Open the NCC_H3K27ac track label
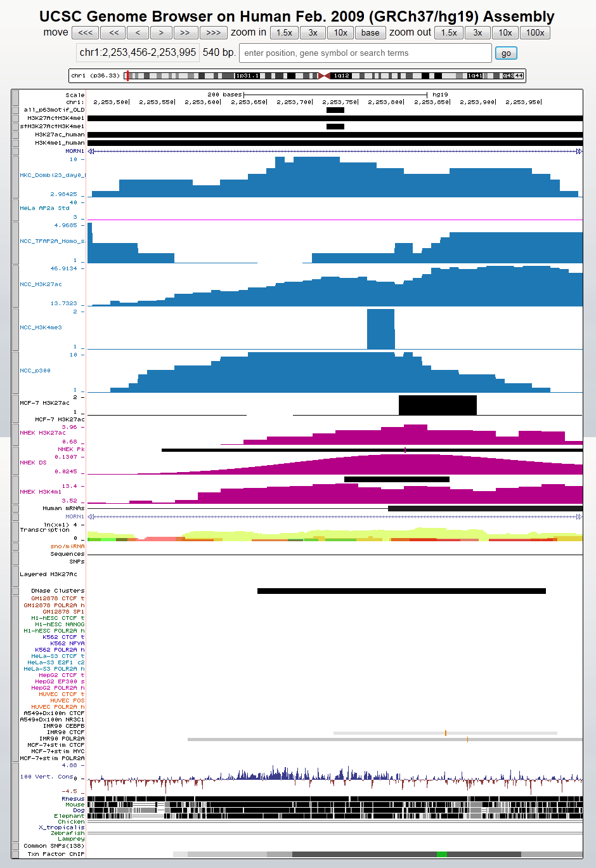 (x=41, y=284)
